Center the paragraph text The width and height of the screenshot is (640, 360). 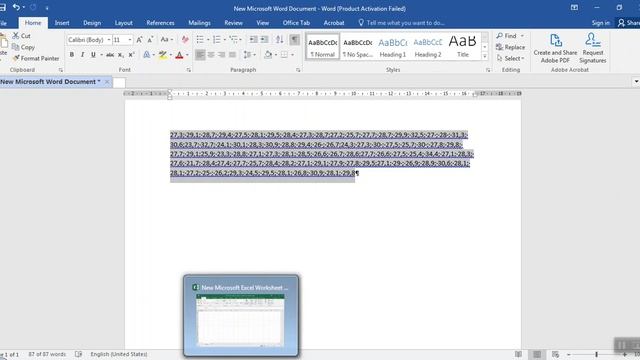coord(211,55)
